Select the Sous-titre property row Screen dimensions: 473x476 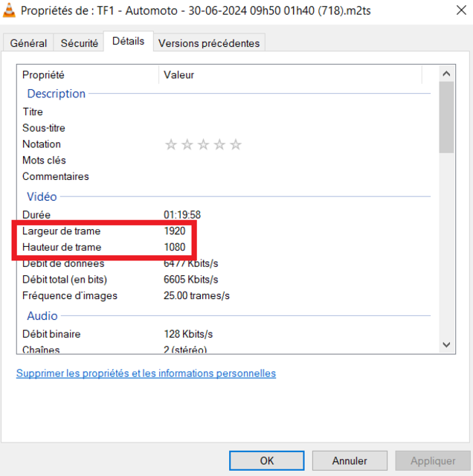[226, 128]
